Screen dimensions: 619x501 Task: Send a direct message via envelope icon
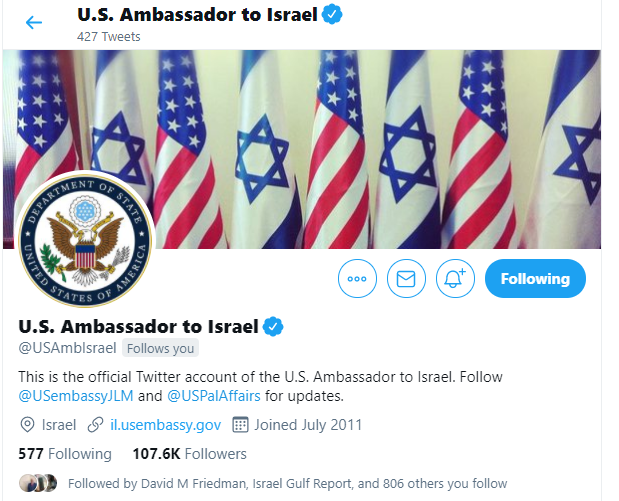(x=406, y=279)
